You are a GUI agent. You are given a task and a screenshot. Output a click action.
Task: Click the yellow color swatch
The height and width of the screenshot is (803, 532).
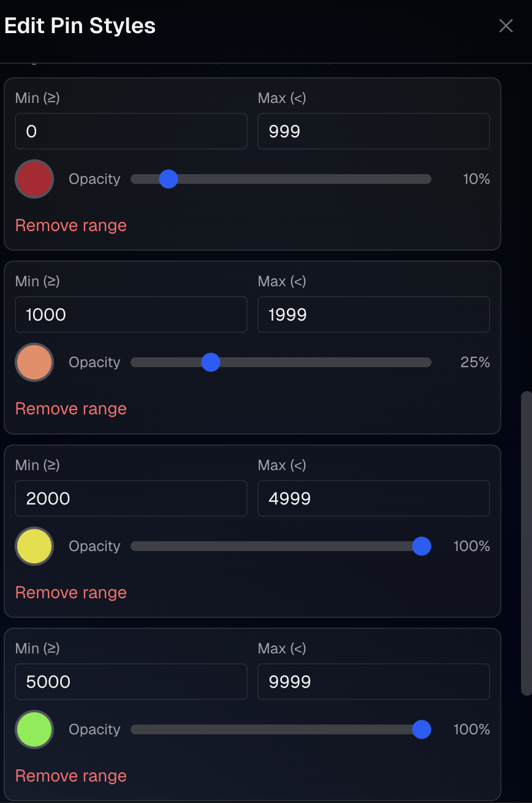[34, 546]
